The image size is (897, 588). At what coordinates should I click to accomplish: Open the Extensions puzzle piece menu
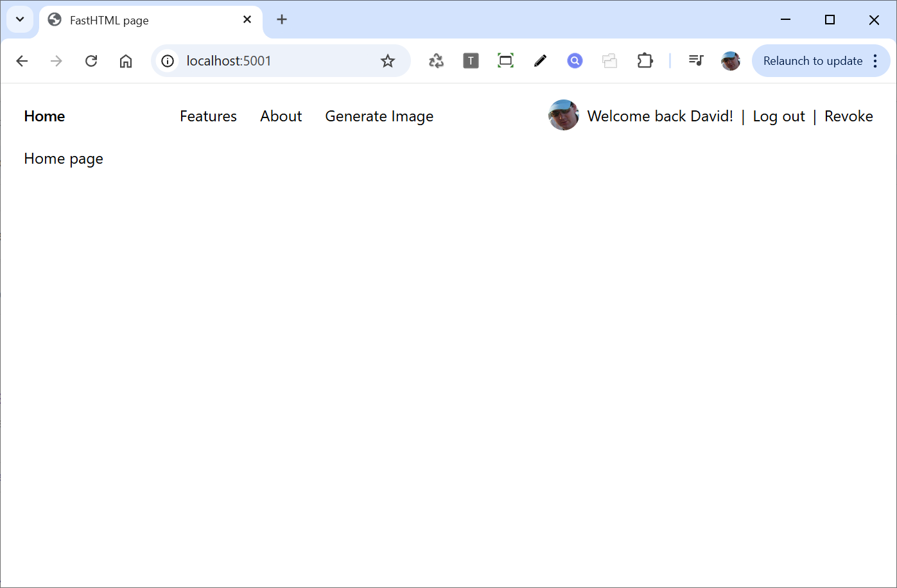tap(645, 61)
